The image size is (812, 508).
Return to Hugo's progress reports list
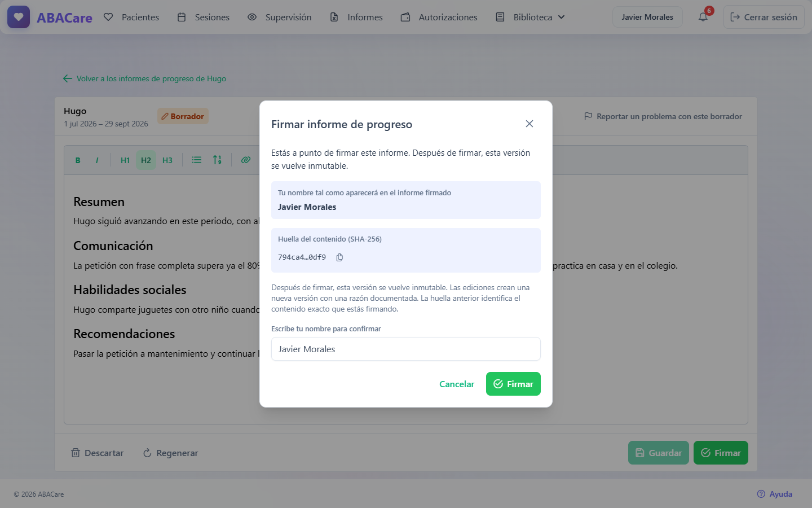[145, 78]
